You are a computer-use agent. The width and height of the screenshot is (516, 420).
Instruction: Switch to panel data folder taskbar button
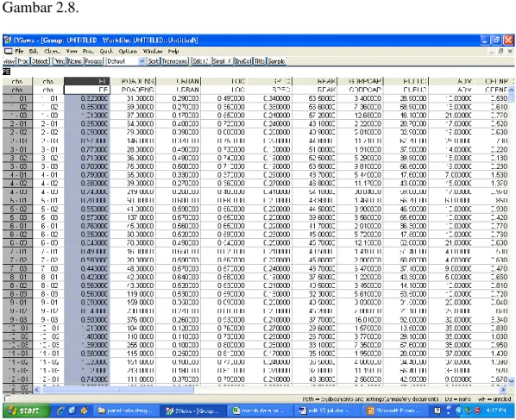pyautogui.click(x=126, y=411)
